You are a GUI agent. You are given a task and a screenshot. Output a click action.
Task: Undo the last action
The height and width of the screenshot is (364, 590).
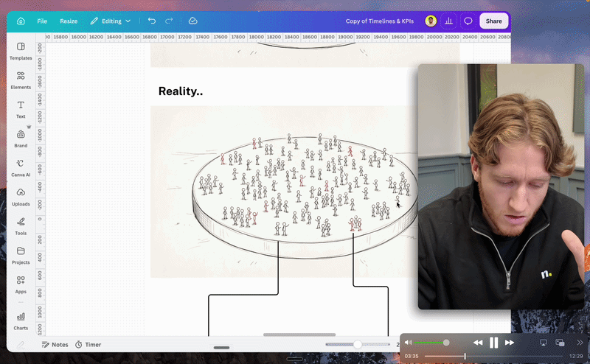tap(152, 21)
